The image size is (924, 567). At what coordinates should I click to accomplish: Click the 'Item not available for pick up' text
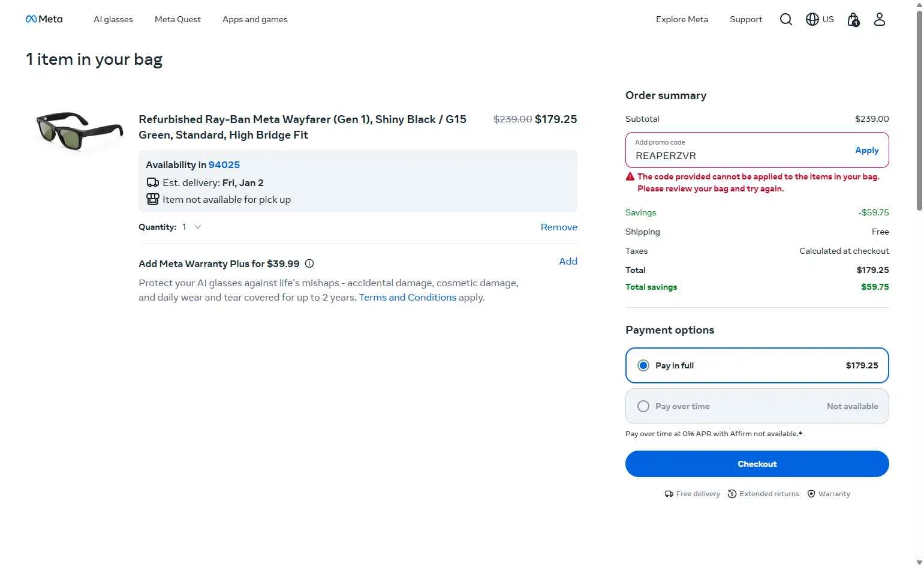(x=227, y=199)
